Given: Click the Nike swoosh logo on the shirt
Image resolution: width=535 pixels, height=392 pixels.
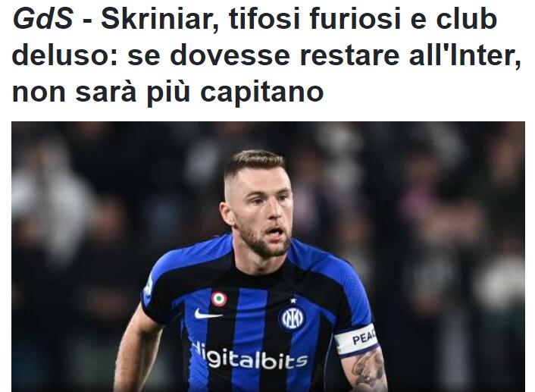Looking at the screenshot, I should tap(207, 314).
